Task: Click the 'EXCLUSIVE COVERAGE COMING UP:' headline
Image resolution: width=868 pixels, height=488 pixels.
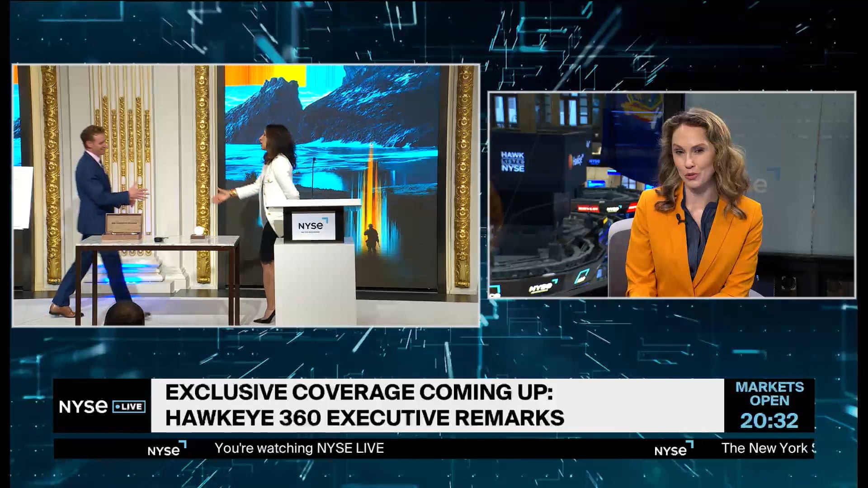Action: (x=359, y=393)
